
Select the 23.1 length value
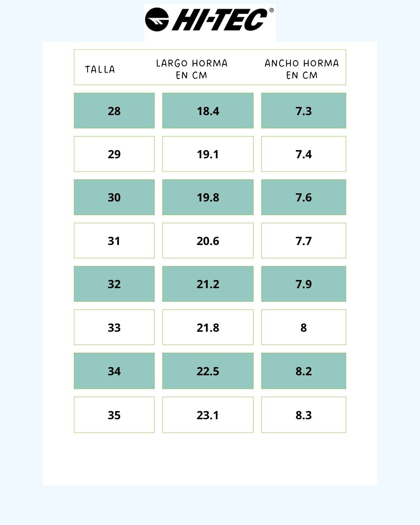click(208, 415)
